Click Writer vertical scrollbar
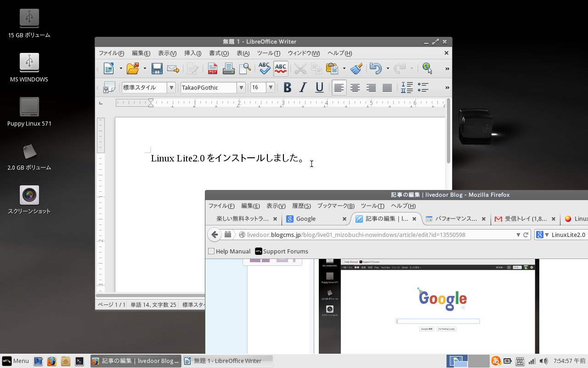 [x=448, y=131]
